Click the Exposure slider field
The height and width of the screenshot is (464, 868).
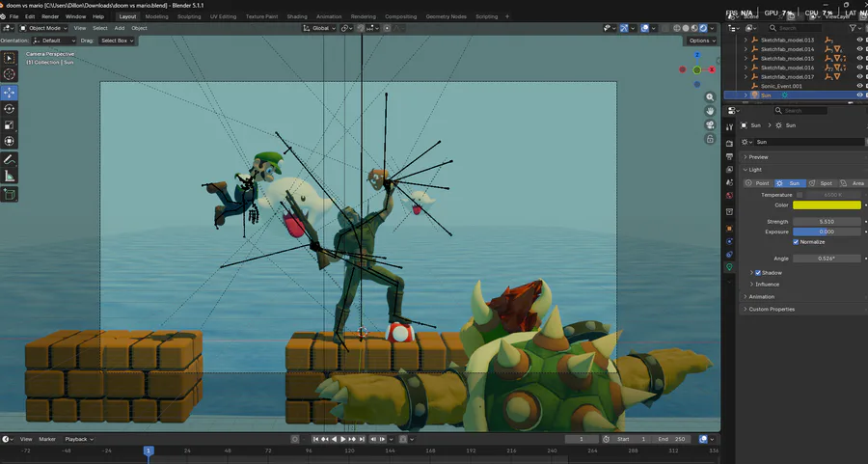pyautogui.click(x=827, y=232)
